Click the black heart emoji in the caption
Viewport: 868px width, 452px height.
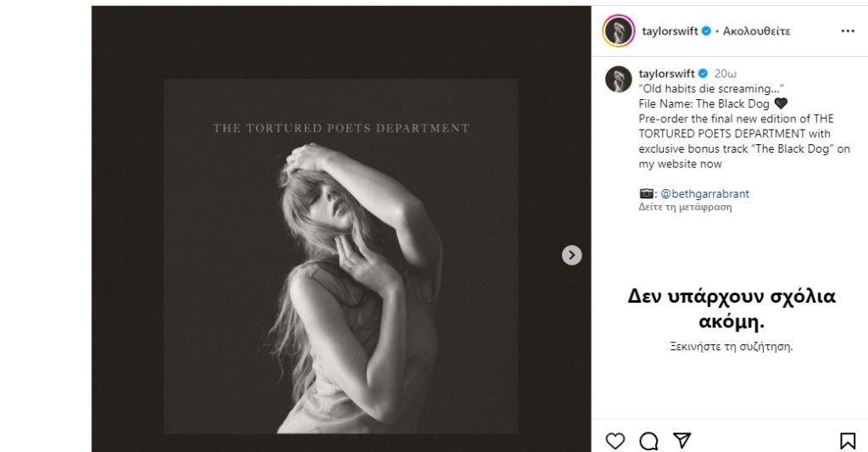click(x=781, y=103)
